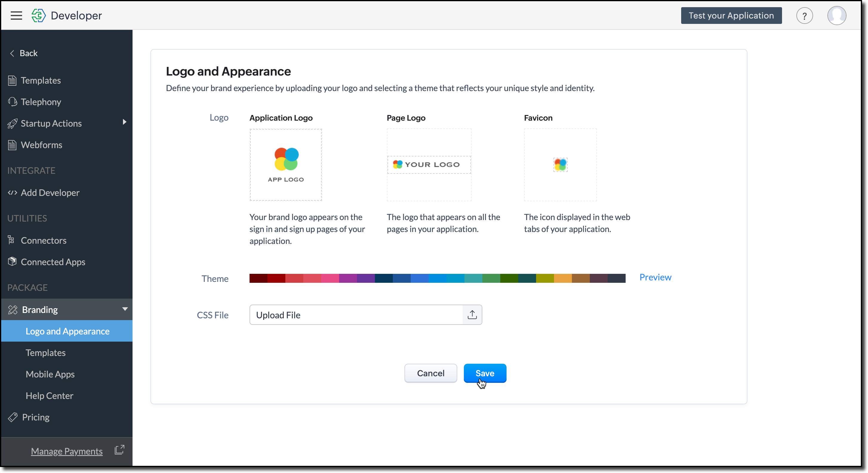Open the Help Center menu item

pyautogui.click(x=50, y=395)
